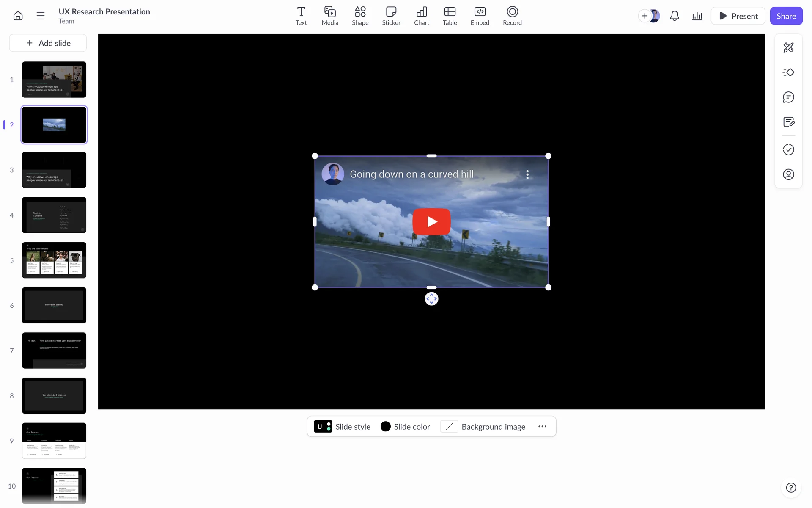The image size is (812, 508).
Task: Expand more options ellipsis in bottom bar
Action: pos(542,427)
